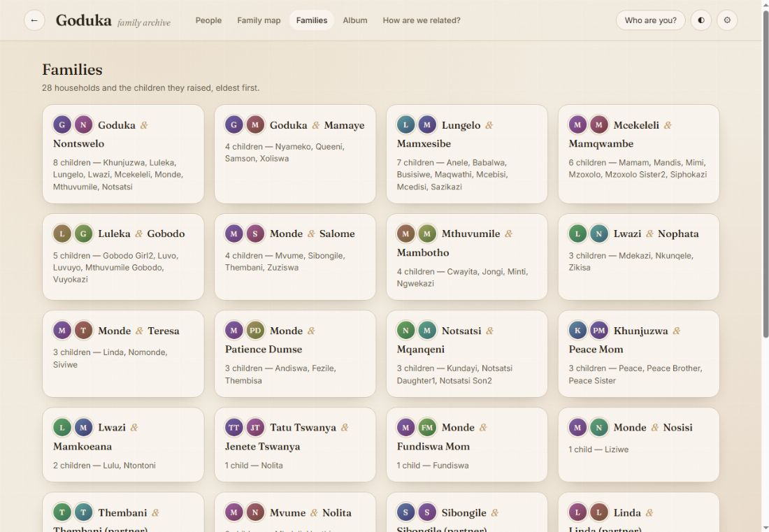
Task: Go to the Album tab
Action: (355, 20)
